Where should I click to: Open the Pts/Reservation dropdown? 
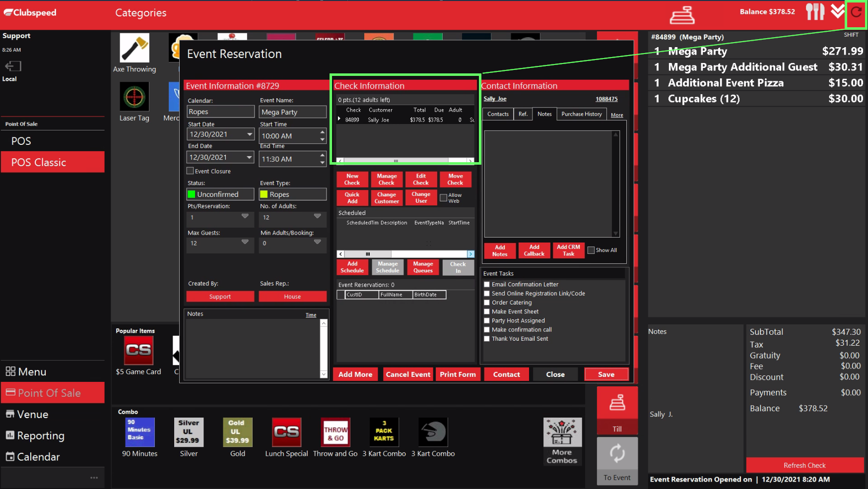click(x=245, y=216)
